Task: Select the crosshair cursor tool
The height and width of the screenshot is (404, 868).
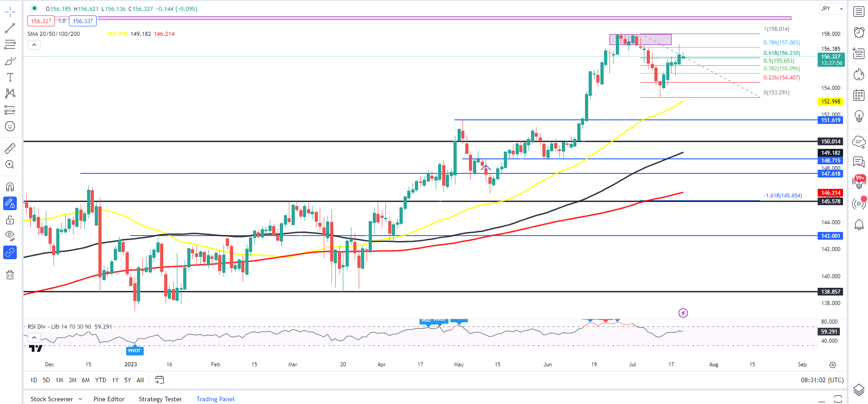Action: tap(10, 12)
